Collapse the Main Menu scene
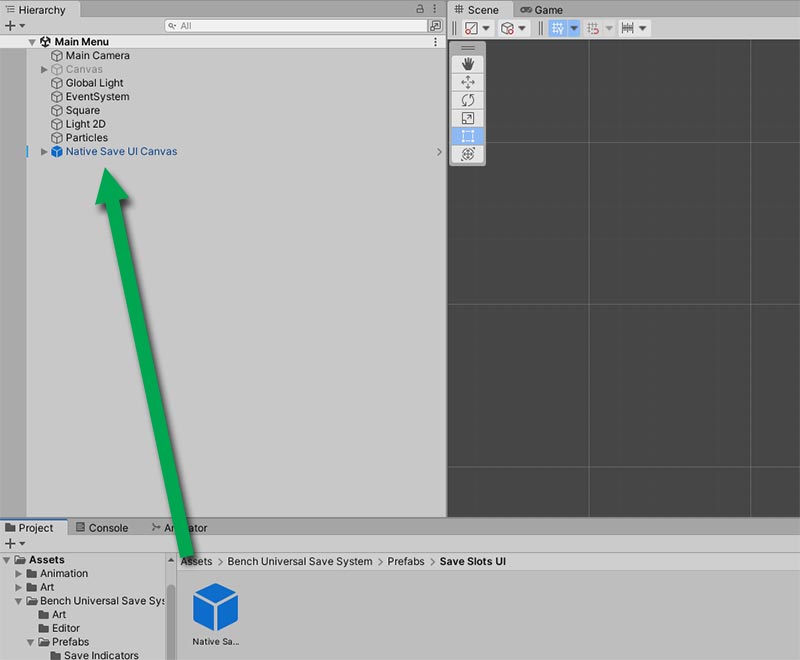Image resolution: width=800 pixels, height=660 pixels. (32, 42)
